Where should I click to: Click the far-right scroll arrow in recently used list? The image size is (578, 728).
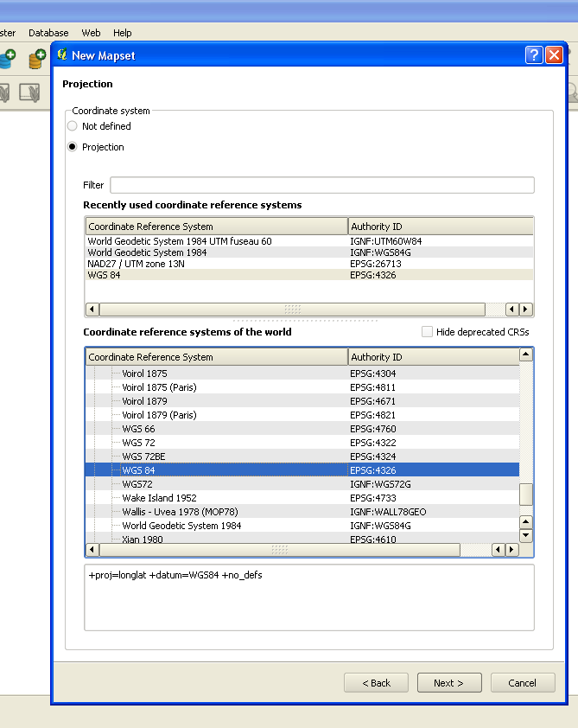[x=525, y=310]
